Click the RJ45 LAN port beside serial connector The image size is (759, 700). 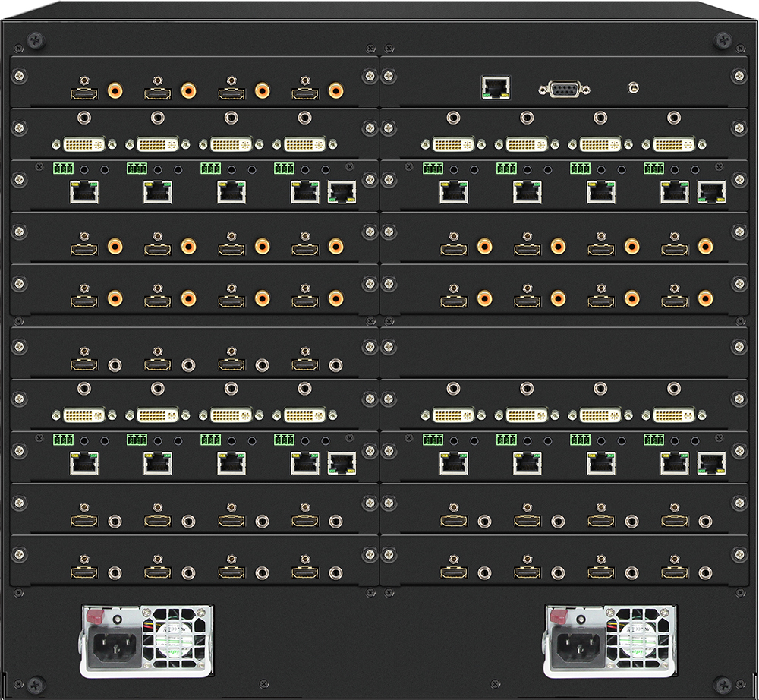[x=496, y=87]
